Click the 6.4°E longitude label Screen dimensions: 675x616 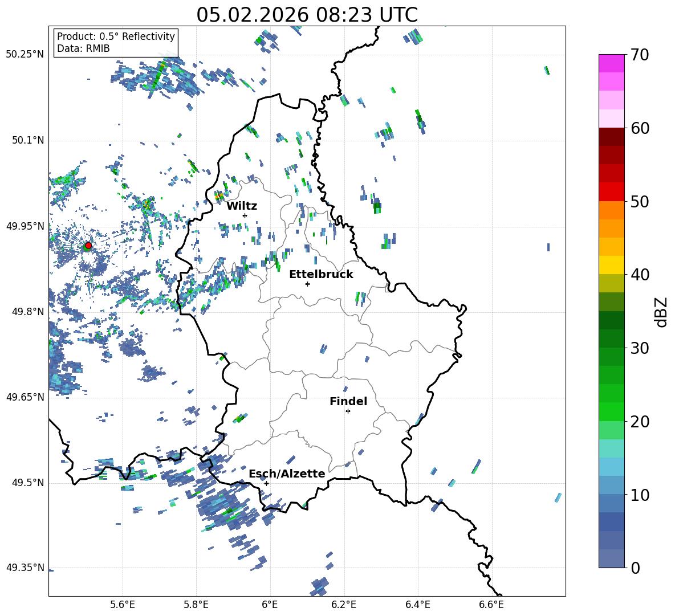417,605
